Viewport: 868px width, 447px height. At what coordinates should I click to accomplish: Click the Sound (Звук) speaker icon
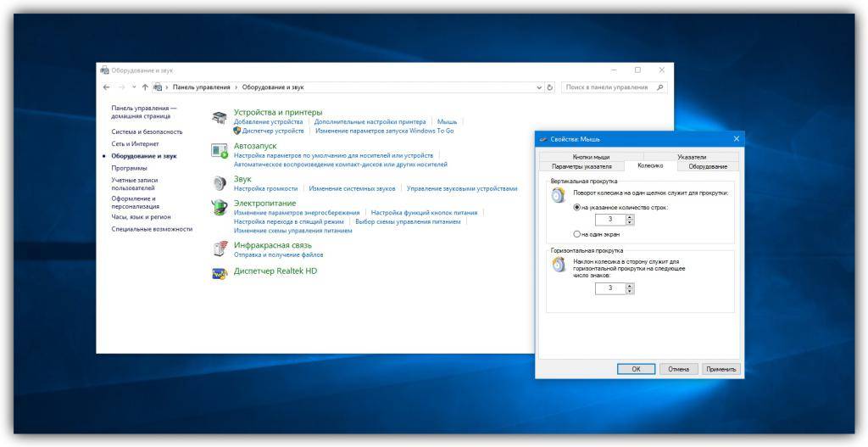point(220,183)
